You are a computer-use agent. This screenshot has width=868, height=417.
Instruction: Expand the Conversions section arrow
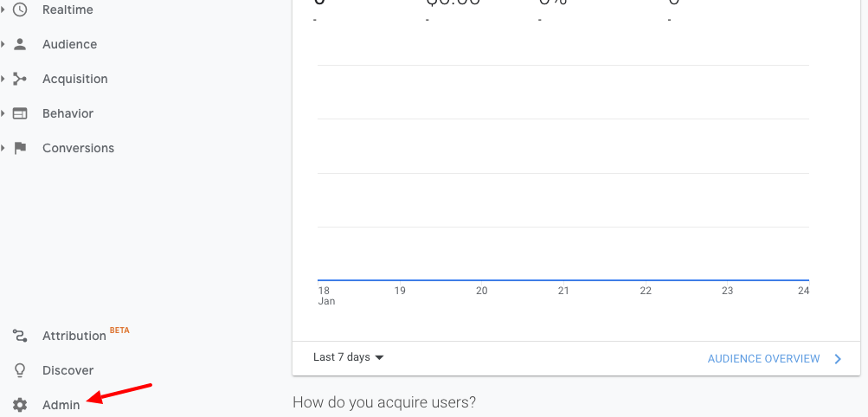pos(3,148)
